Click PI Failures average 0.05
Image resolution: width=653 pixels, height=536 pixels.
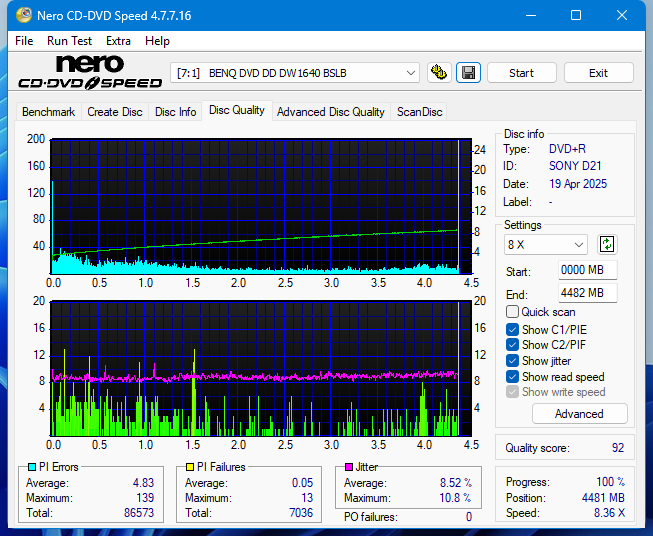click(x=302, y=483)
